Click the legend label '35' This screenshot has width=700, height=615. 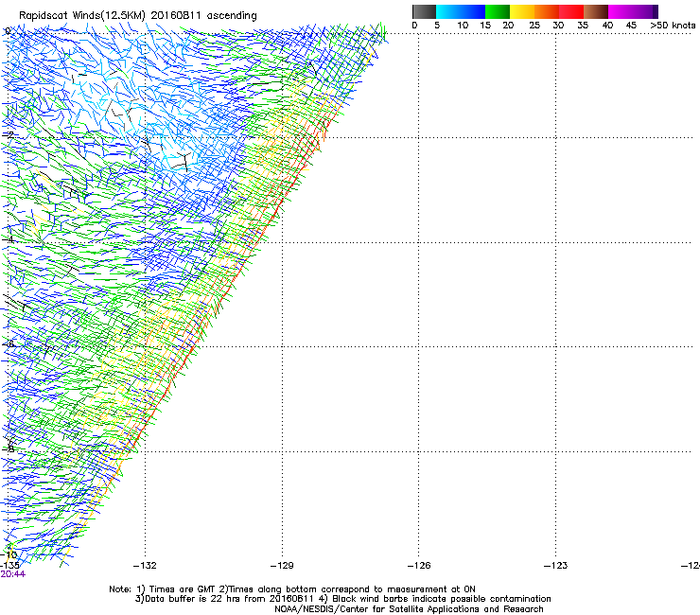(x=583, y=26)
